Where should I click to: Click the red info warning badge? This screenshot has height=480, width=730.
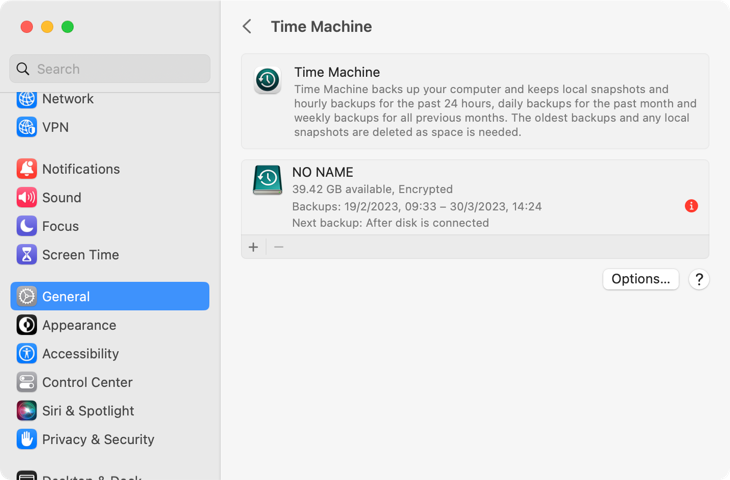(x=691, y=206)
